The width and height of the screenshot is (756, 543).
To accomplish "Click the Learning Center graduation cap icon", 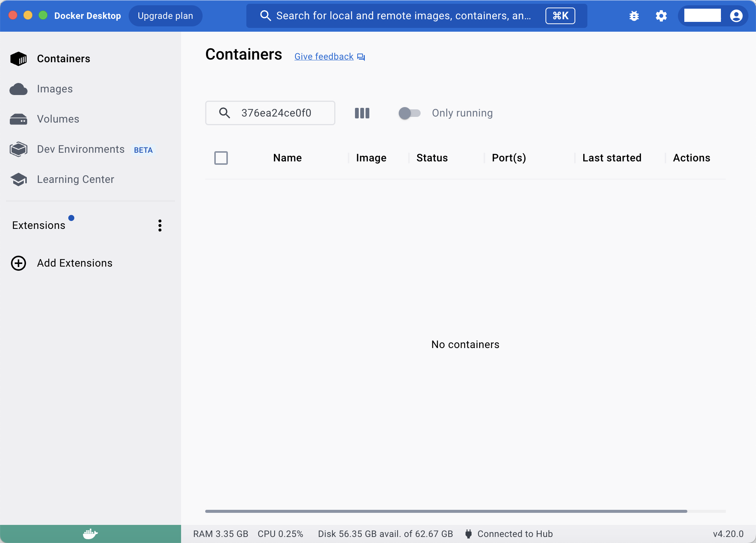I will pyautogui.click(x=18, y=179).
